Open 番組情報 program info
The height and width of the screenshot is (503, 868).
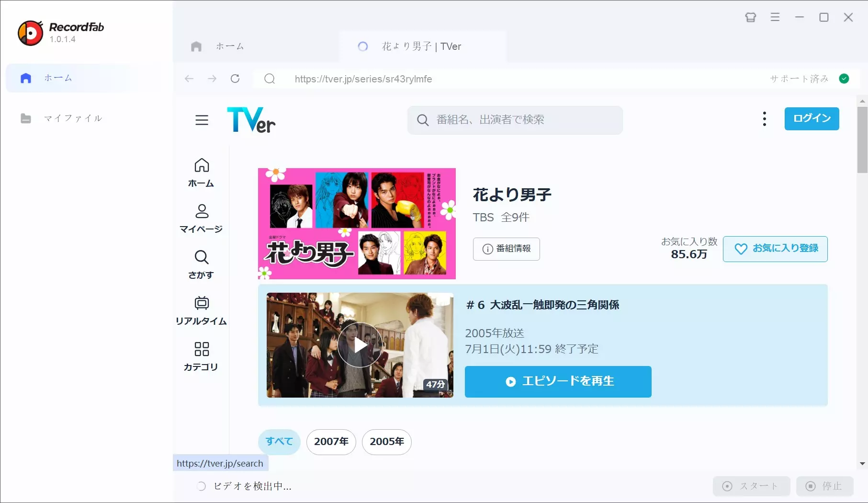(x=507, y=249)
